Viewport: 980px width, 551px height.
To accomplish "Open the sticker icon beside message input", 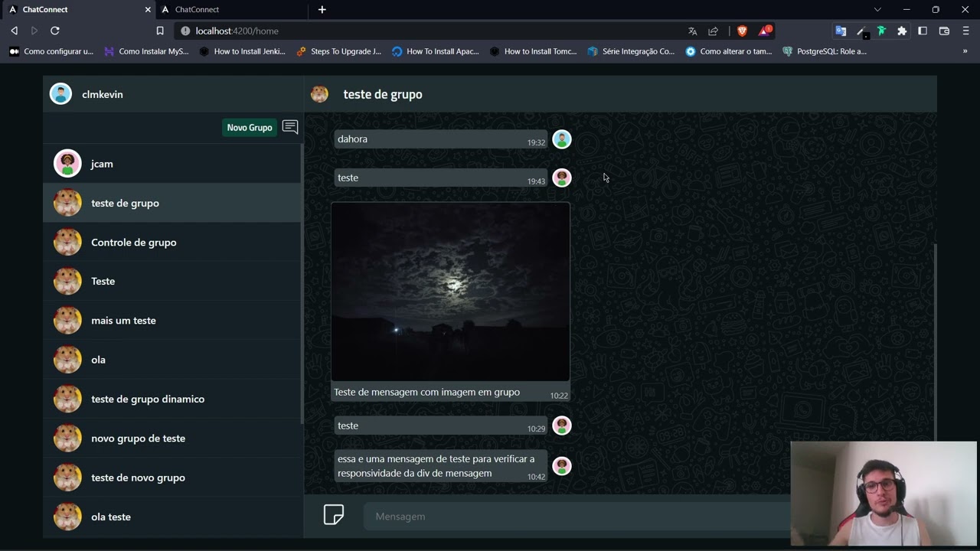I will click(334, 515).
